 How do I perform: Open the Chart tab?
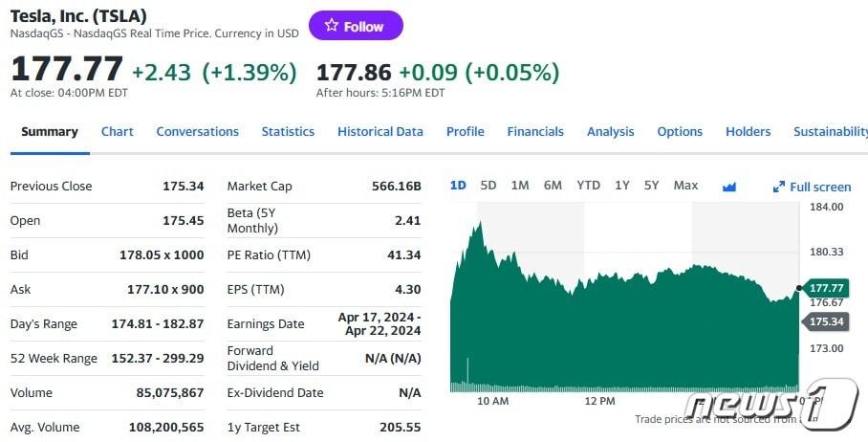[x=118, y=132]
